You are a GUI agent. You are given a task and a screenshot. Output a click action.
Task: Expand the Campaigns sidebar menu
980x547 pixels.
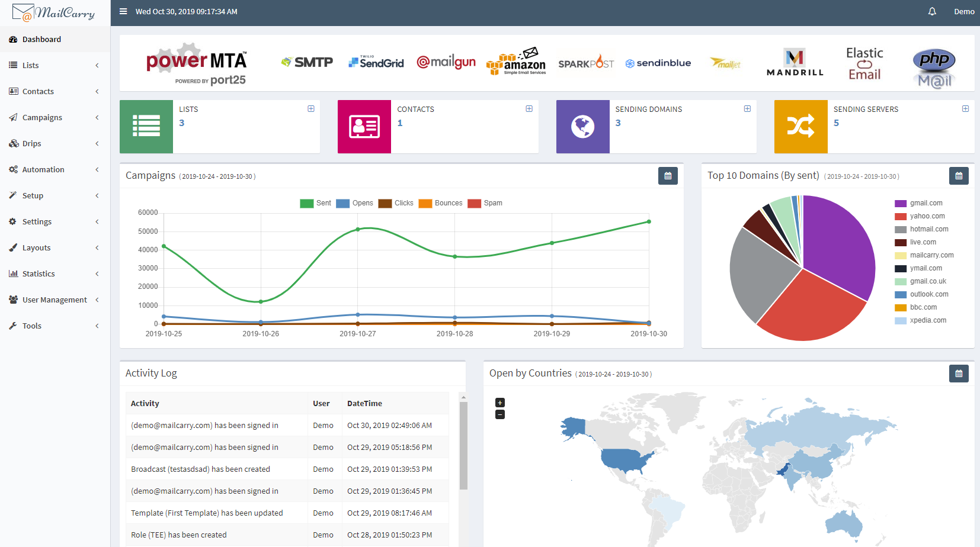click(42, 117)
